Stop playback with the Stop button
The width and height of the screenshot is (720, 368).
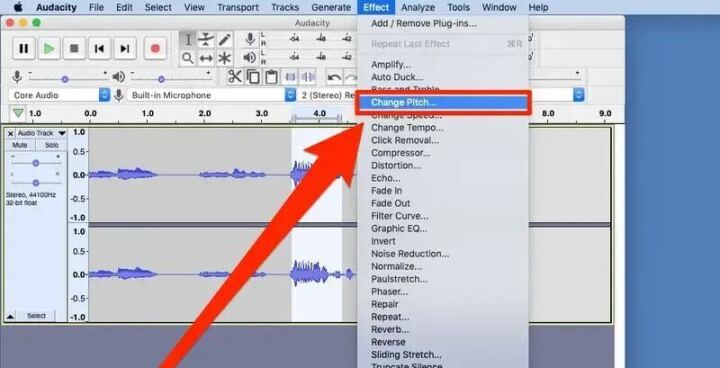tap(74, 49)
